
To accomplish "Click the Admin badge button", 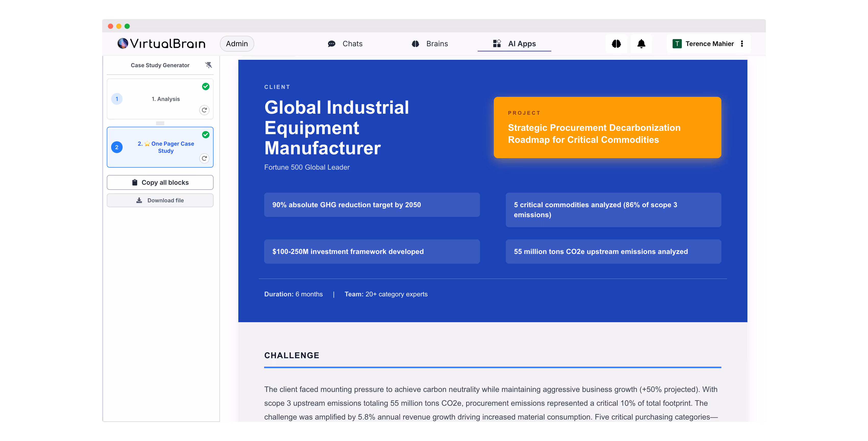I will coord(237,44).
